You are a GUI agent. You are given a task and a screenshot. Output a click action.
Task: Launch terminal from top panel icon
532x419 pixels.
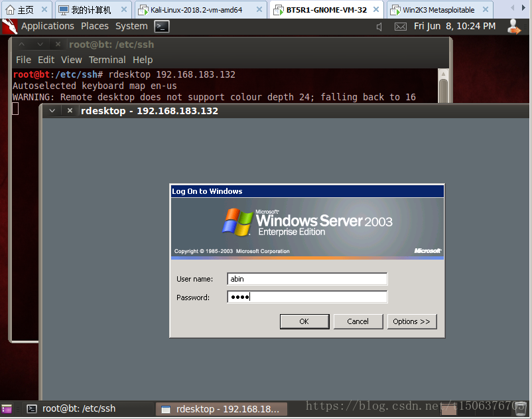pyautogui.click(x=161, y=27)
